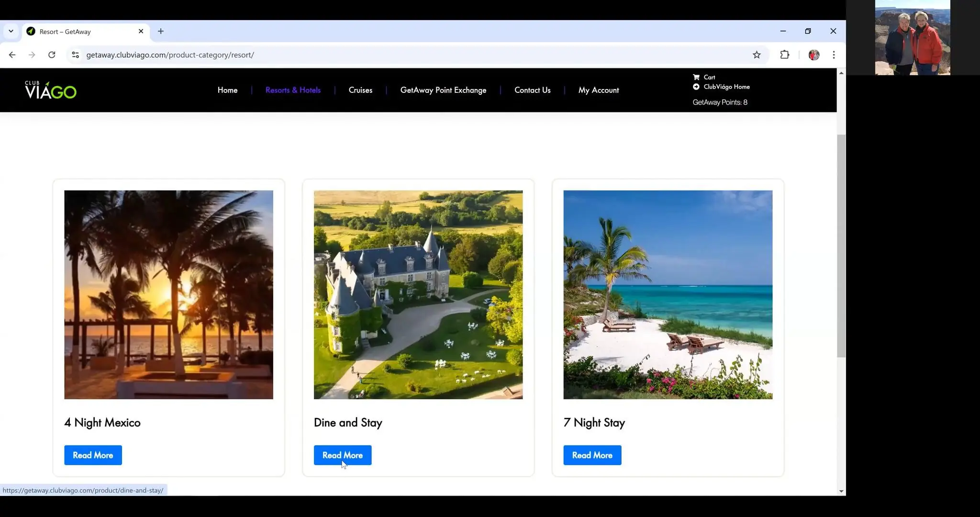Reload the page with refresh icon

pyautogui.click(x=52, y=55)
